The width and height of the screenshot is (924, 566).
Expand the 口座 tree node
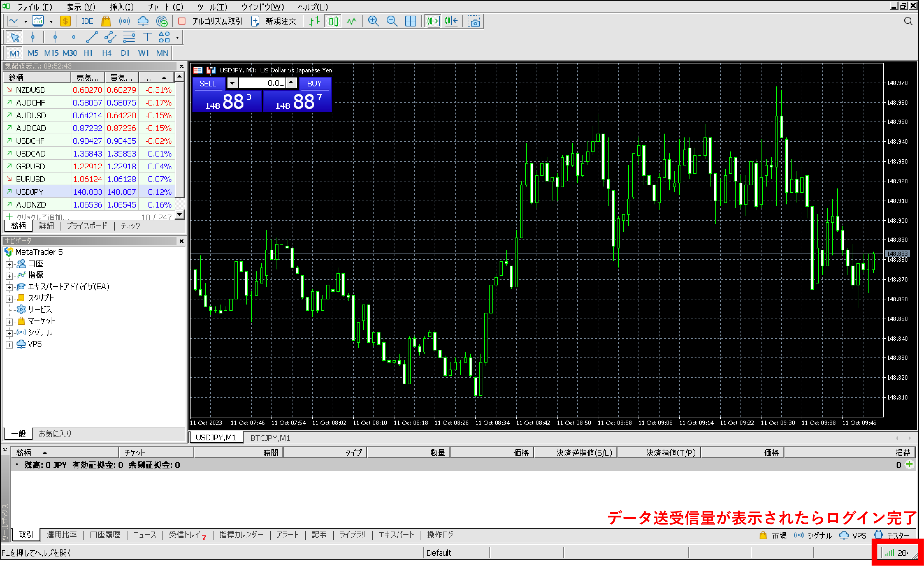[x=9, y=264]
